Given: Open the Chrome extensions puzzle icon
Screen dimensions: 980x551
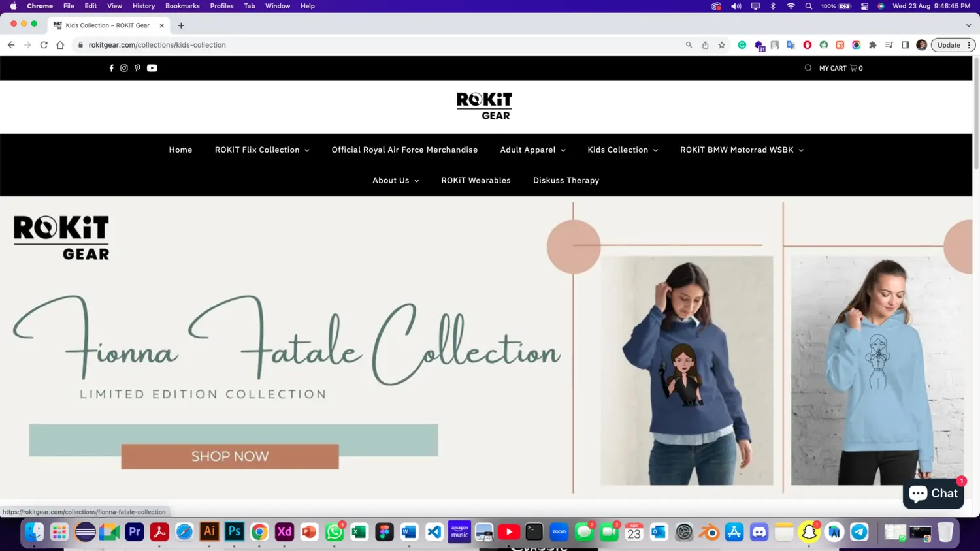Looking at the screenshot, I should (x=873, y=45).
